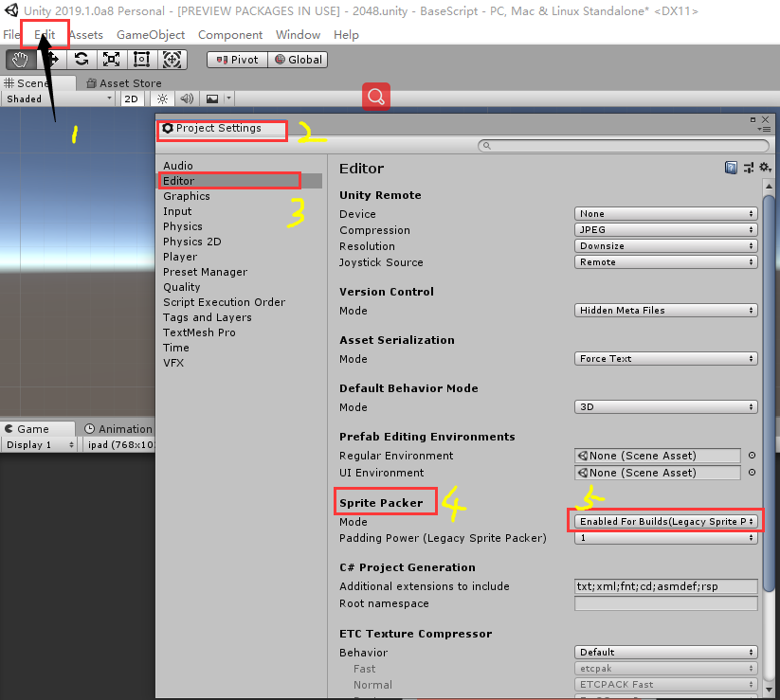Select the Scale tool

tap(112, 60)
